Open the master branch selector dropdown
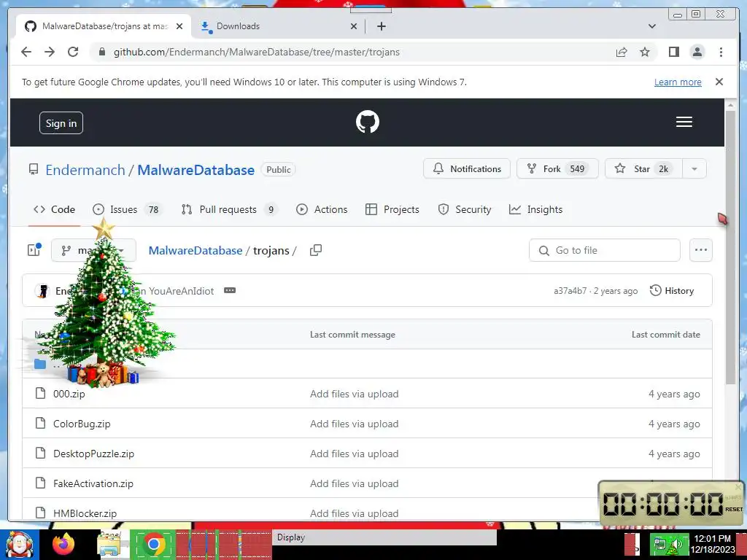The height and width of the screenshot is (560, 747). click(x=93, y=250)
